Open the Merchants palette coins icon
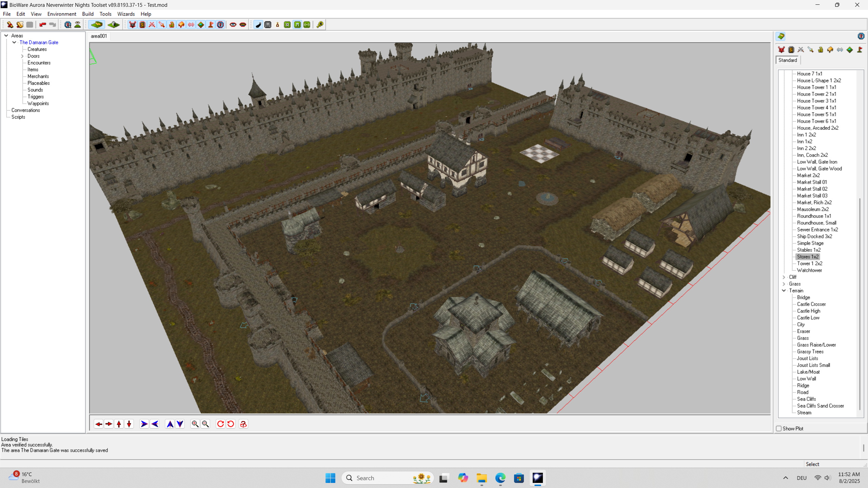This screenshot has width=868, height=488. pyautogui.click(x=821, y=50)
